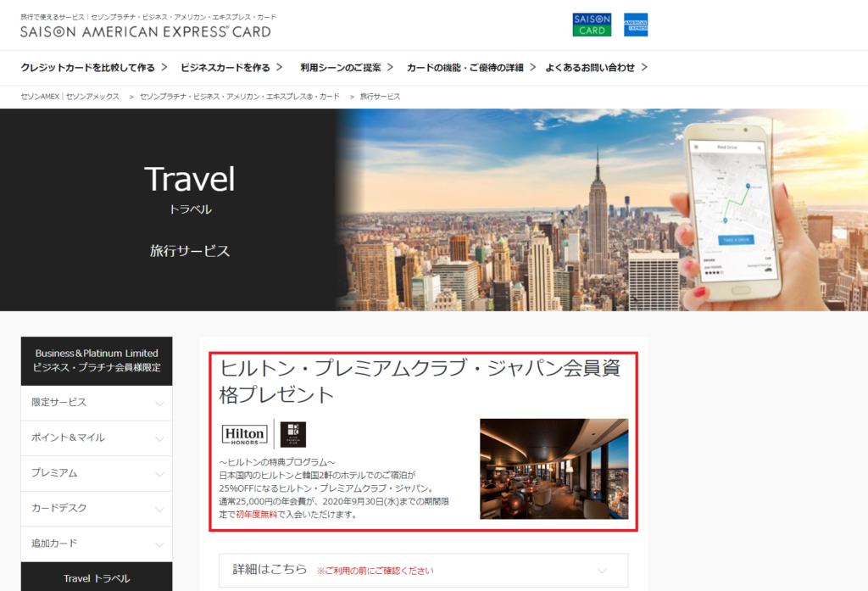Open the hotel lounge photo thumbnail

[x=554, y=468]
